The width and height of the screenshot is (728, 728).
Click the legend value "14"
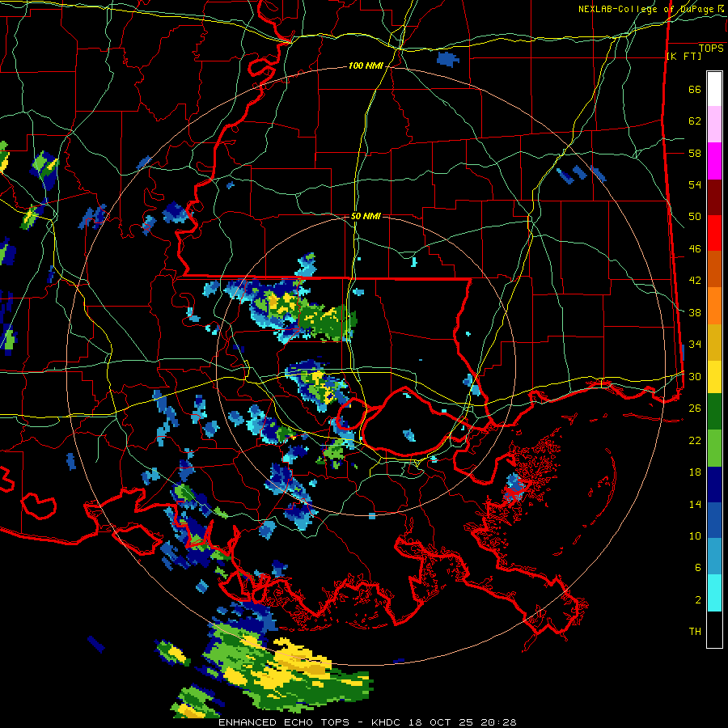tap(695, 504)
